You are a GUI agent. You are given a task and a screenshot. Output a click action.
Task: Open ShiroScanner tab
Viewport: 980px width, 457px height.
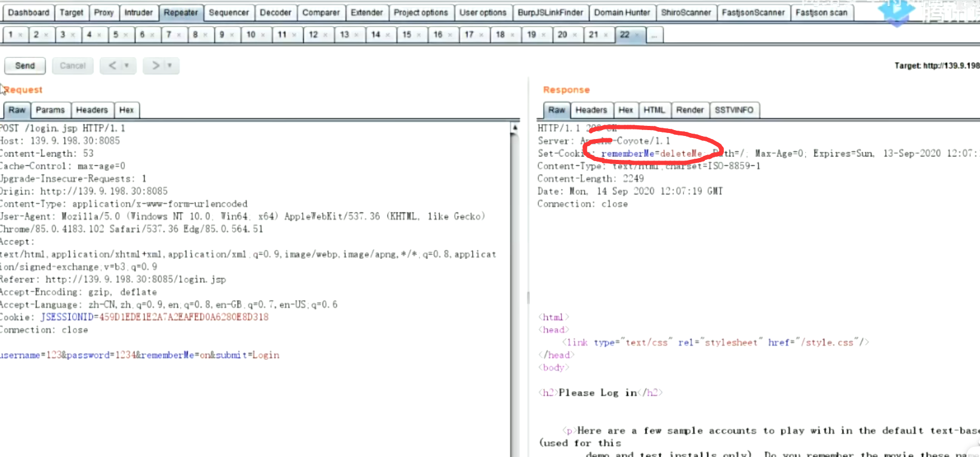(x=686, y=13)
